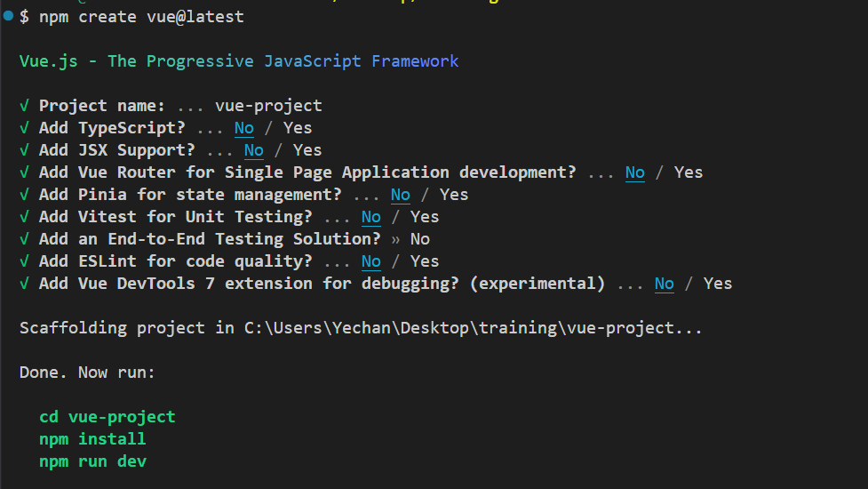Image resolution: width=868 pixels, height=489 pixels.
Task: Click 'Vue.js - The Progressive JavaScript Framework' heading
Action: (x=239, y=61)
